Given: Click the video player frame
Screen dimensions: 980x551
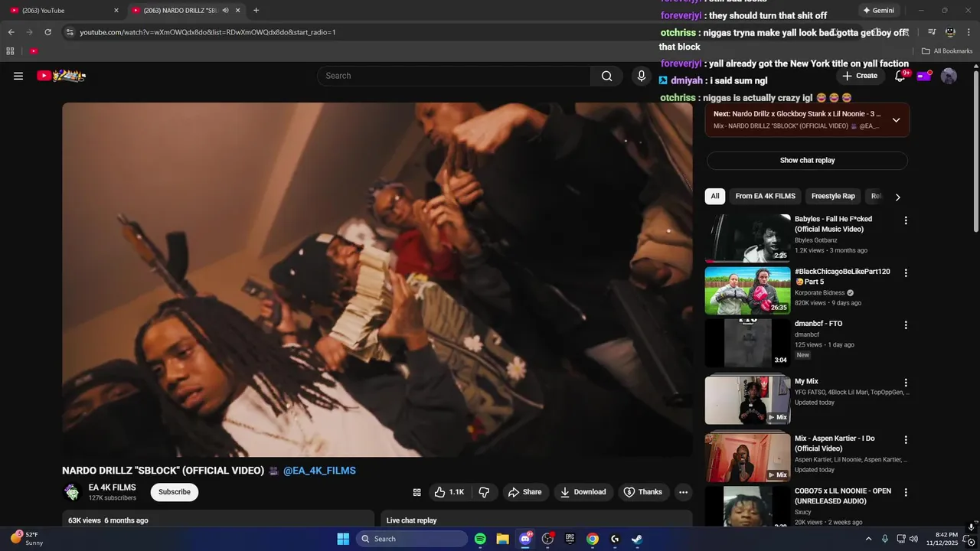Looking at the screenshot, I should tap(377, 279).
